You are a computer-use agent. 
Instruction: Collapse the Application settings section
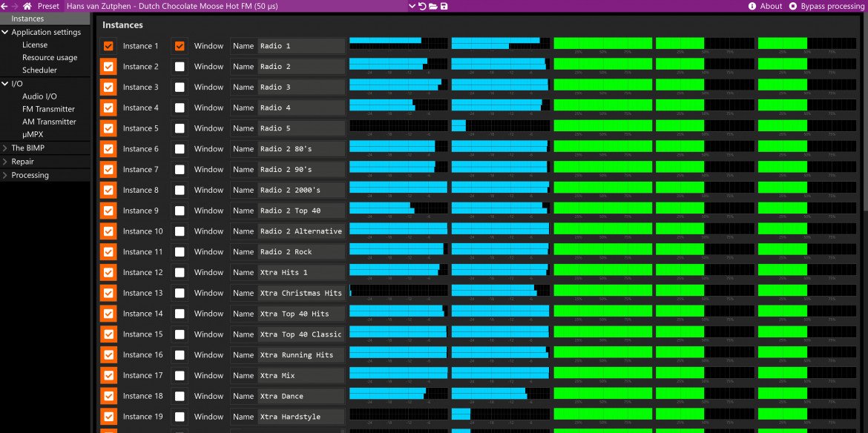(5, 33)
